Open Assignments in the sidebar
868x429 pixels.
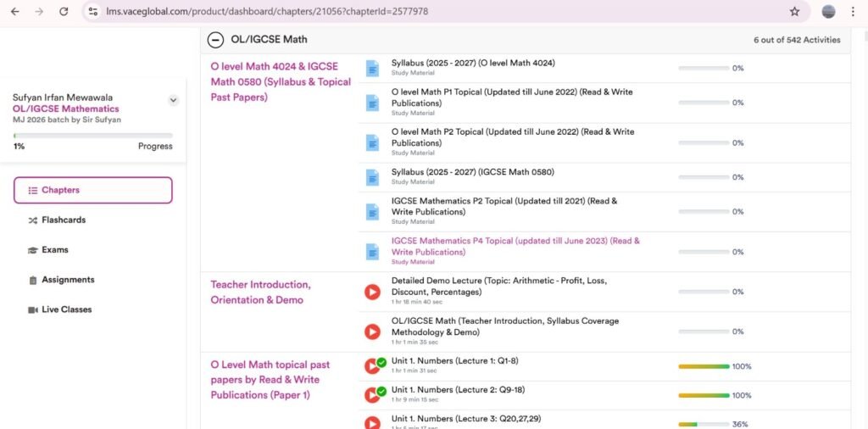click(68, 280)
